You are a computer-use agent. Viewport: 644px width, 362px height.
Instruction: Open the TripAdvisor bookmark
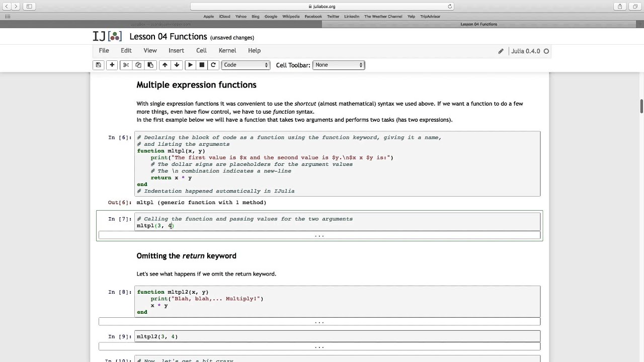[x=430, y=17]
